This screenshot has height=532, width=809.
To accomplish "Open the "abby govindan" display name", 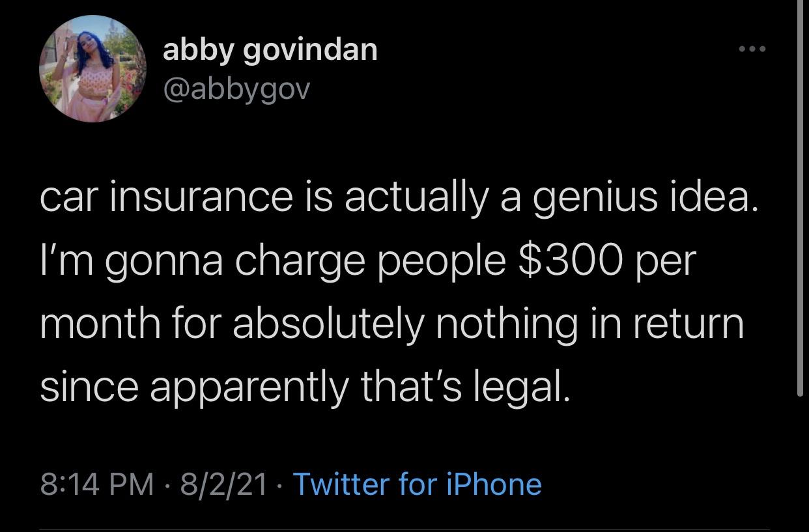I will 270,51.
